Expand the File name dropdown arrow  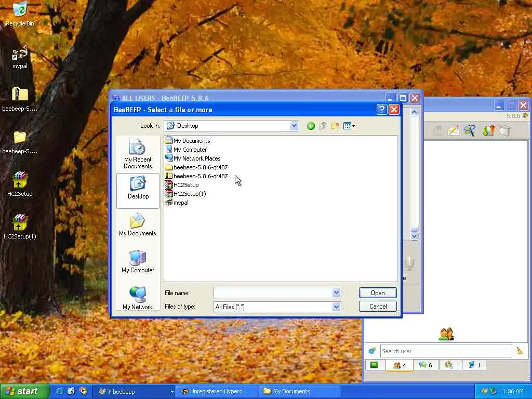[x=336, y=292]
